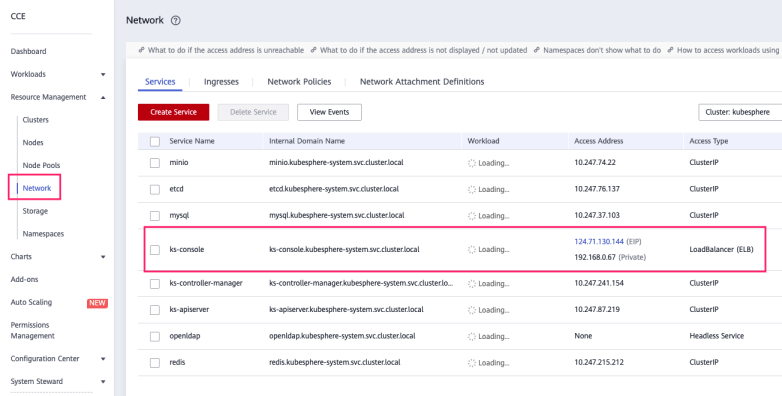Click the ks-console service name
The height and width of the screenshot is (396, 782).
(187, 249)
